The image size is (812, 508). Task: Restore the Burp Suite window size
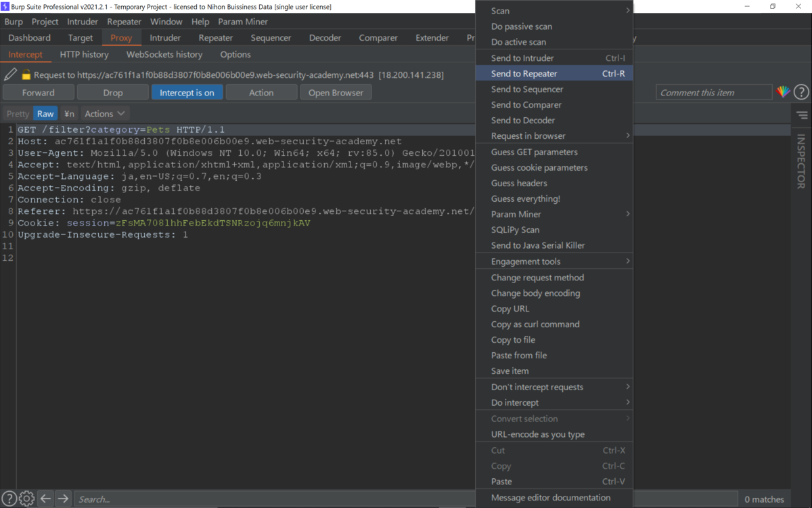(773, 6)
